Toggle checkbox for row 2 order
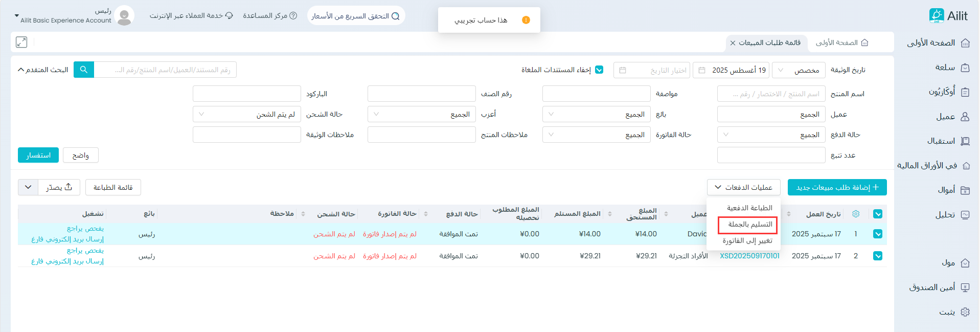 [878, 256]
